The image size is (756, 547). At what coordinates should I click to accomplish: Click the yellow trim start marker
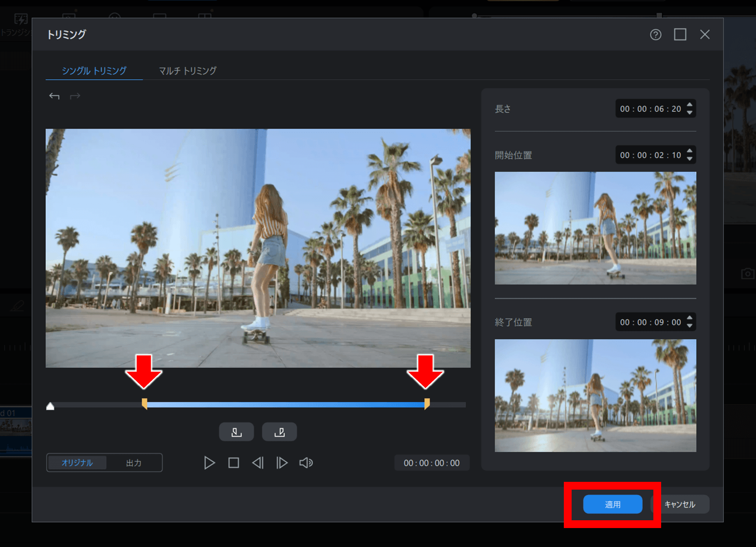click(x=144, y=404)
